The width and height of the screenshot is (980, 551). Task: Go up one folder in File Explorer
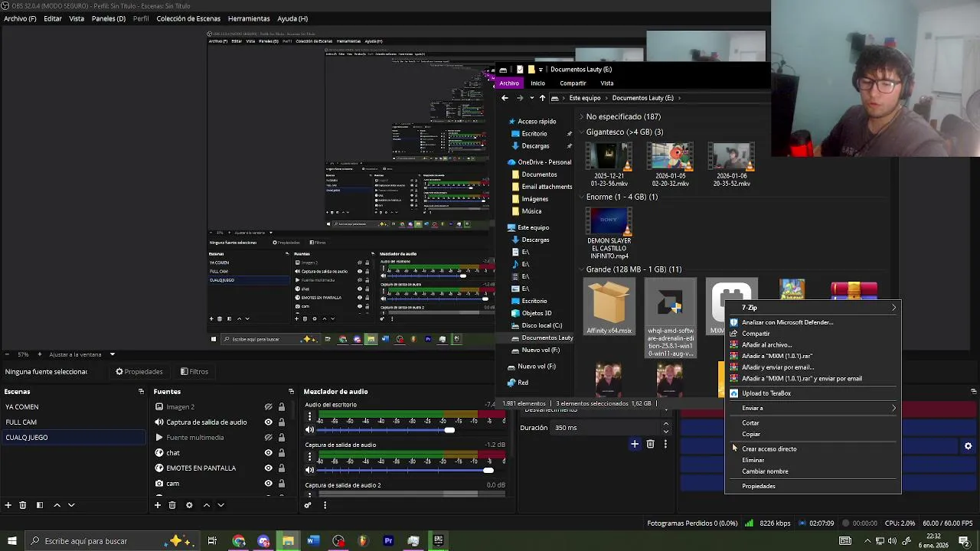click(x=542, y=98)
